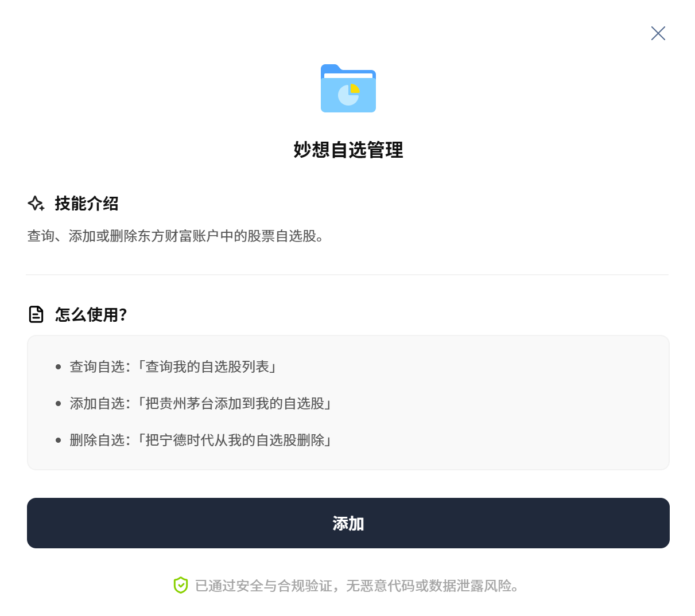Click the green shield verification icon
This screenshot has height=616, width=695.
click(181, 585)
